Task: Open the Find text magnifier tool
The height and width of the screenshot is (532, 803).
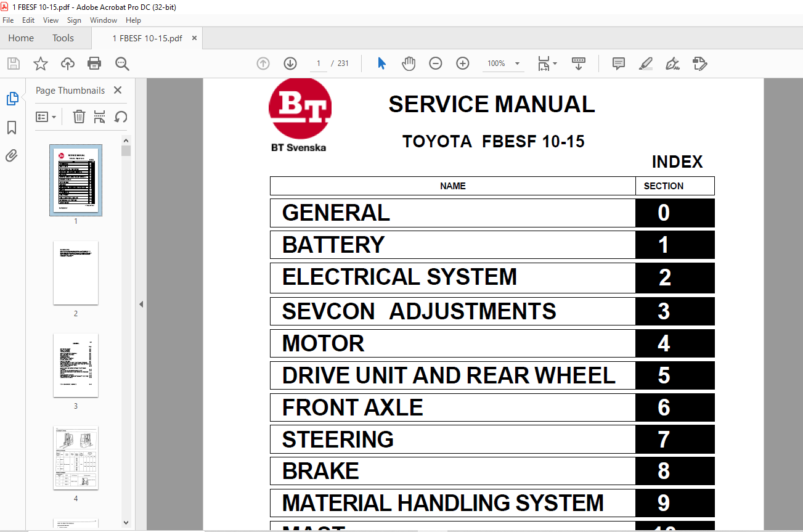Action: 122,63
